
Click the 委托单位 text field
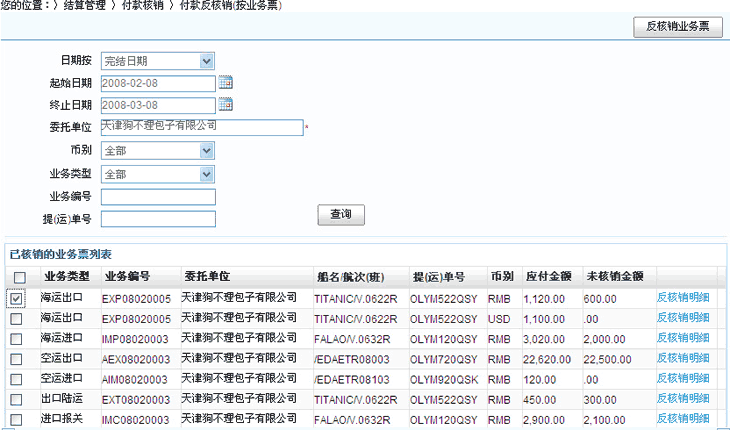(x=201, y=127)
